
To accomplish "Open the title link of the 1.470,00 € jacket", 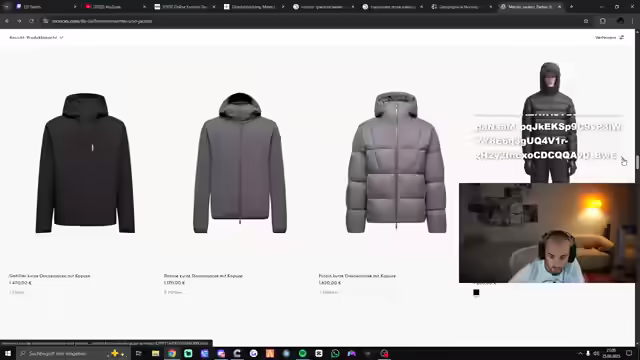I will (49, 276).
